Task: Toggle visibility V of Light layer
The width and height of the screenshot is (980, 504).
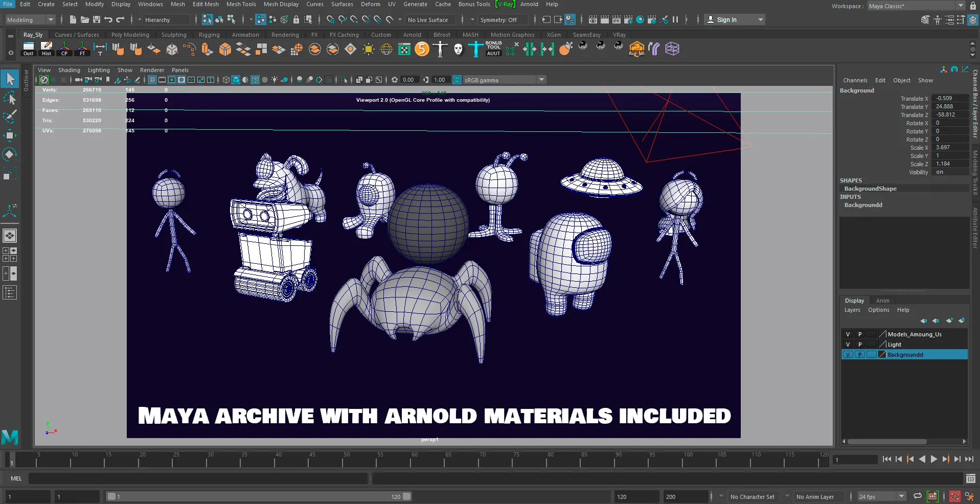Action: point(848,345)
